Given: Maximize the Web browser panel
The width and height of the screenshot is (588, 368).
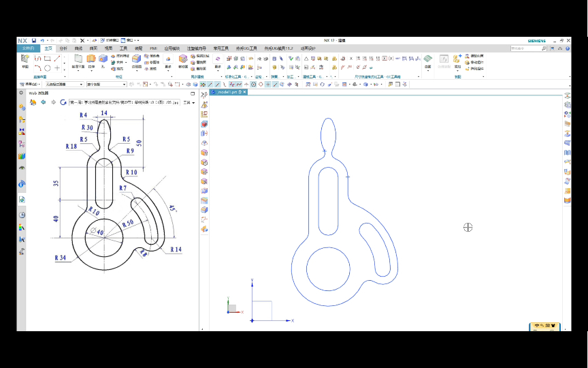Looking at the screenshot, I should pos(193,93).
